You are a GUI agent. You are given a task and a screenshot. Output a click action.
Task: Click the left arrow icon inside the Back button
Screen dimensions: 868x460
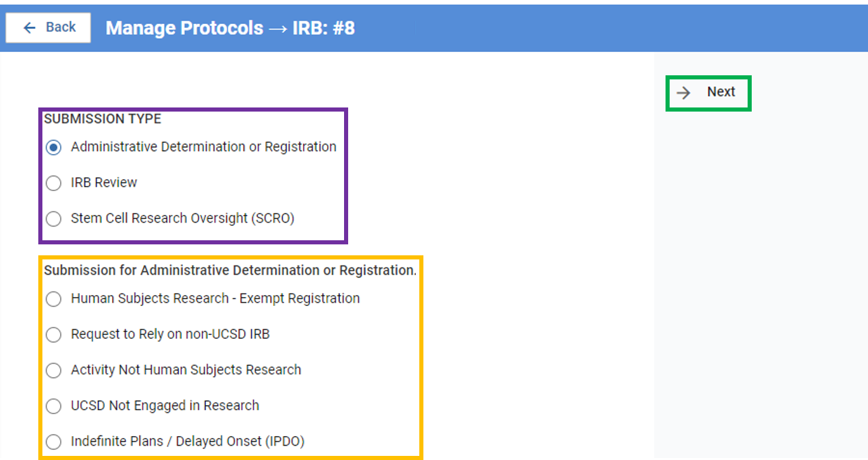(29, 27)
